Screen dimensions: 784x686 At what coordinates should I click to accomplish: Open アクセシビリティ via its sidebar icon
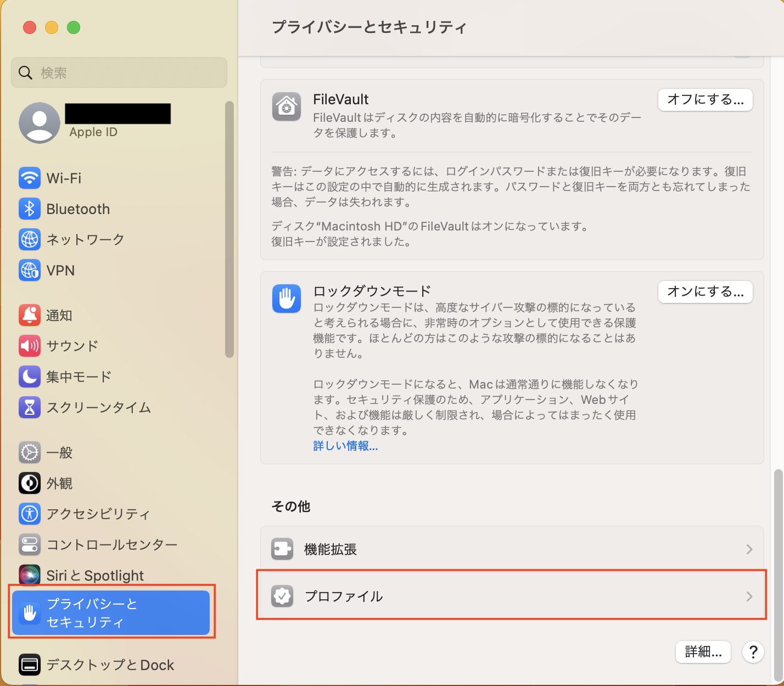29,514
